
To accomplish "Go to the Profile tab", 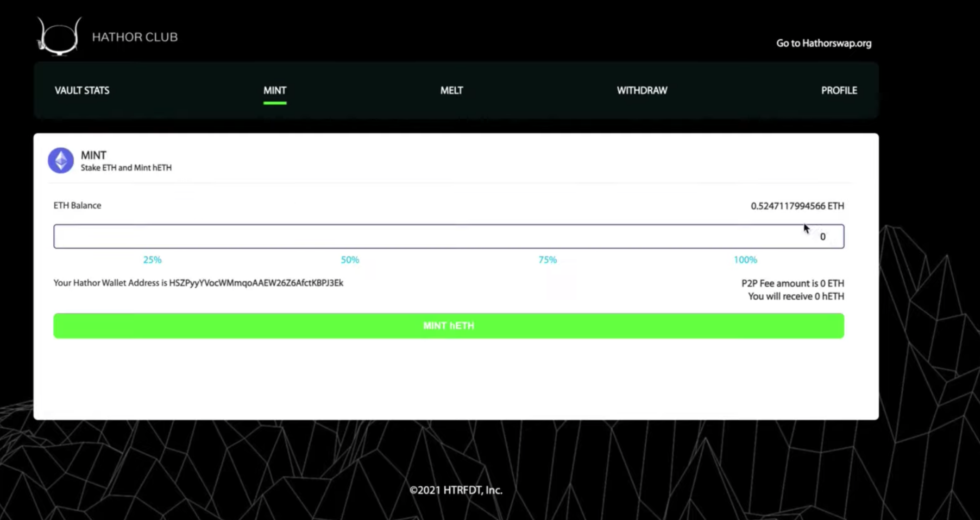I will (839, 91).
